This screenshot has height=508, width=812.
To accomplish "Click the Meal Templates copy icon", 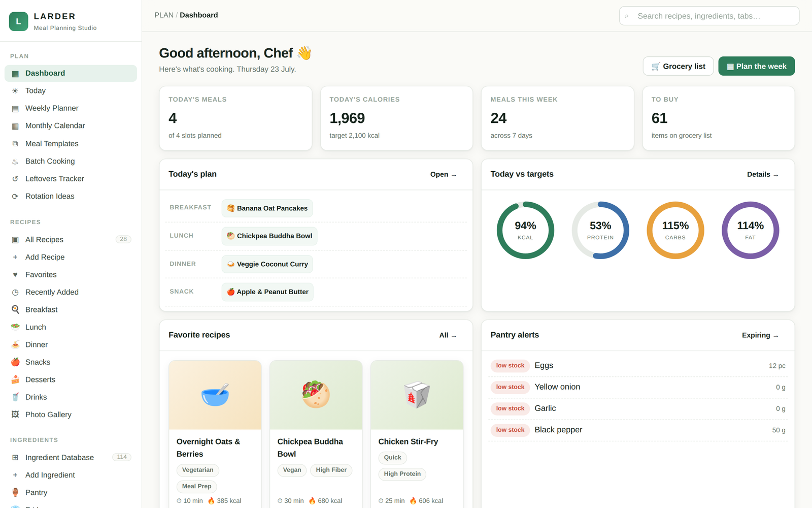I will pyautogui.click(x=15, y=144).
